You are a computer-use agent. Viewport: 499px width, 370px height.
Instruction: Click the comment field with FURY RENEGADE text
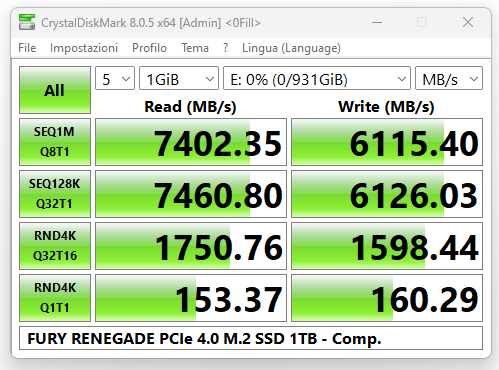point(251,338)
